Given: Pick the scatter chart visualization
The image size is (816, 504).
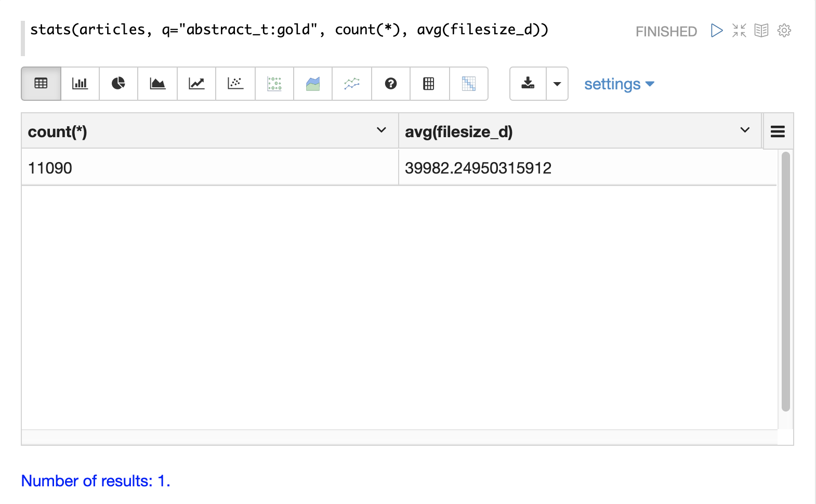Looking at the screenshot, I should coord(235,84).
